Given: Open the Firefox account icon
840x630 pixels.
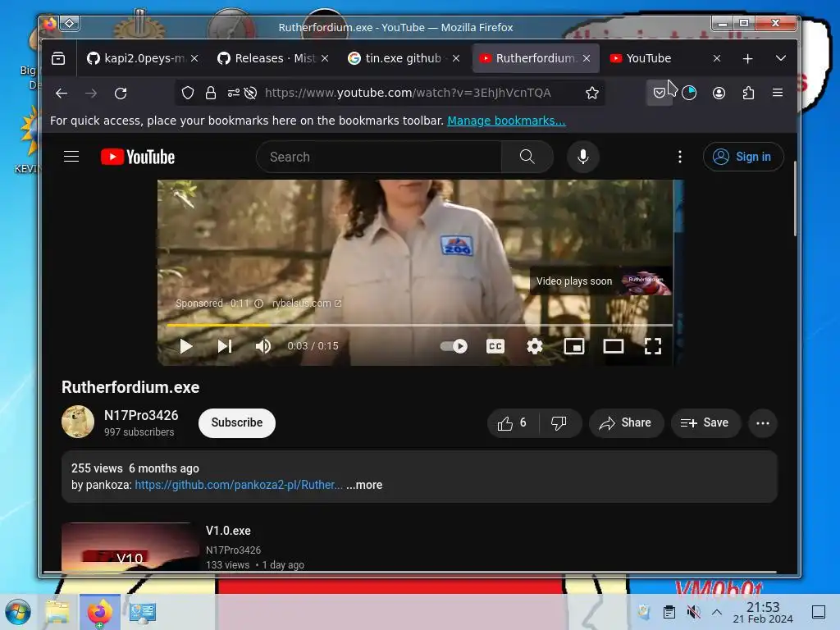Looking at the screenshot, I should click(719, 94).
